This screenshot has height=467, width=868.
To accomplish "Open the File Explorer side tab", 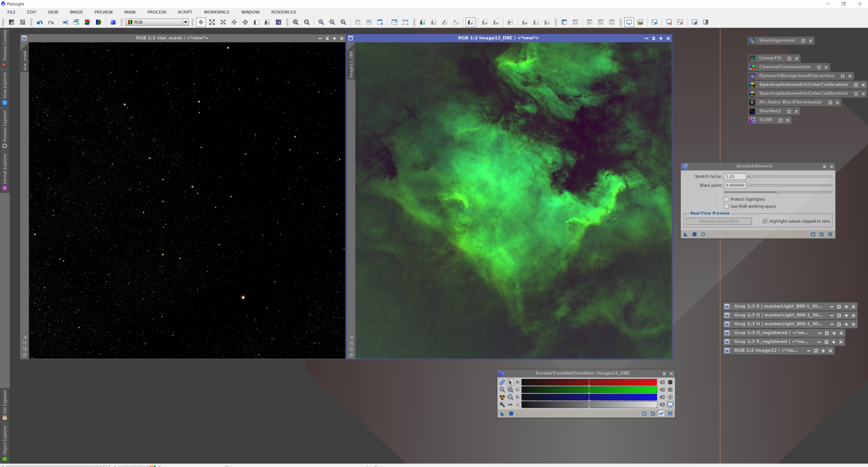I will point(5,405).
